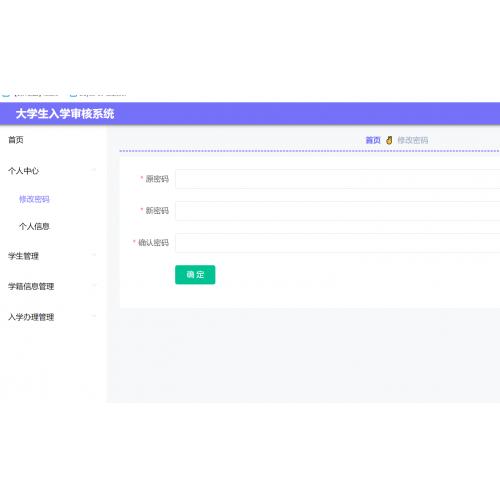This screenshot has height=500, width=500.
Task: Click the 大学生入学审核系统 header title
Action: tap(65, 114)
